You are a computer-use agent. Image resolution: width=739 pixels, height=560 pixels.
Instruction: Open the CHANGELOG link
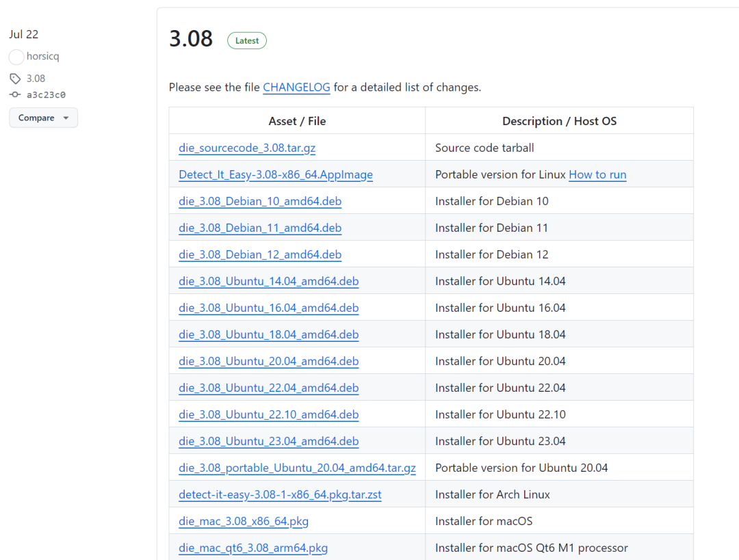click(x=296, y=87)
